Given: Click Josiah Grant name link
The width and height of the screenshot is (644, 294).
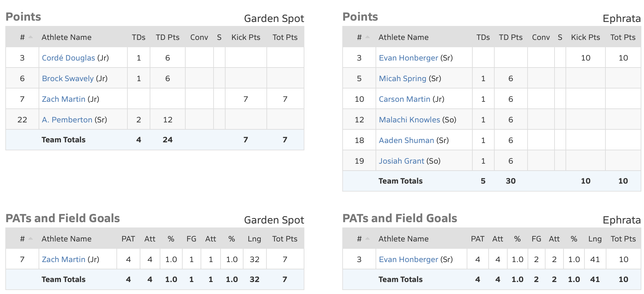Looking at the screenshot, I should (x=402, y=161).
